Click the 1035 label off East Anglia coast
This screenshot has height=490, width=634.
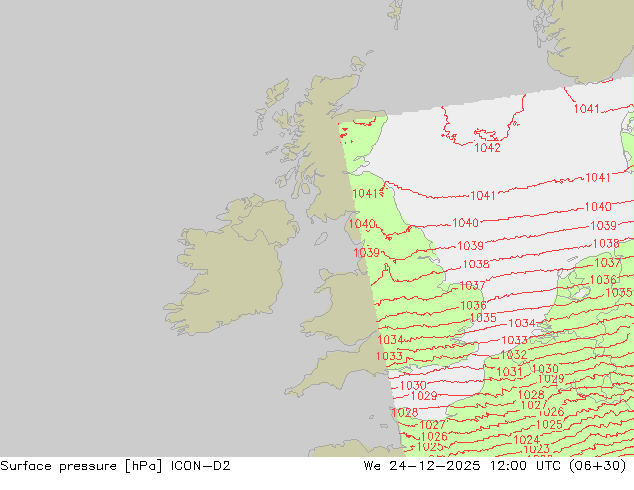coord(483,318)
